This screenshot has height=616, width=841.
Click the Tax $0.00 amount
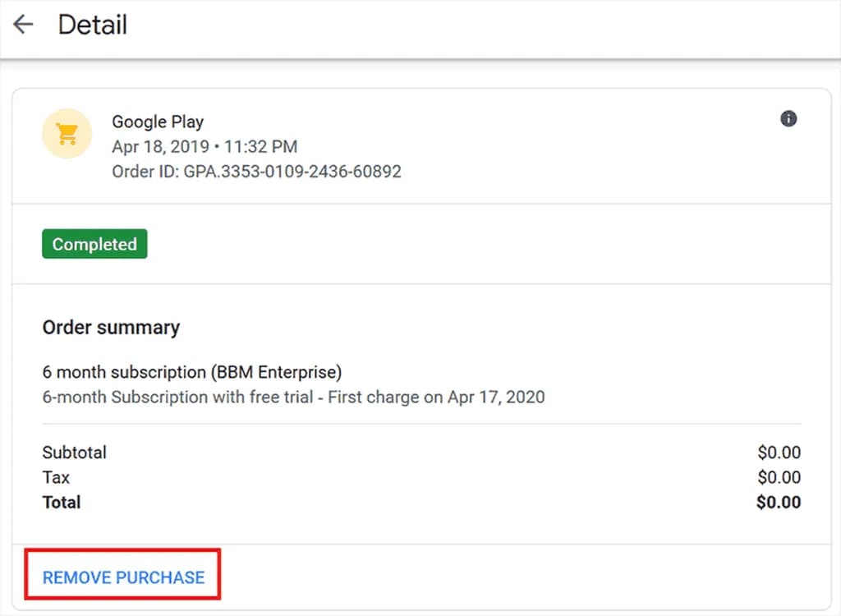[779, 477]
